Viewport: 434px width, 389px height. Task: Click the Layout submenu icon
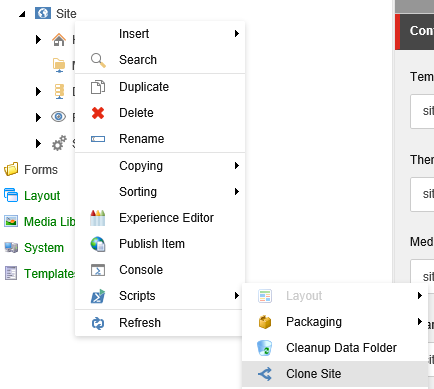265,296
